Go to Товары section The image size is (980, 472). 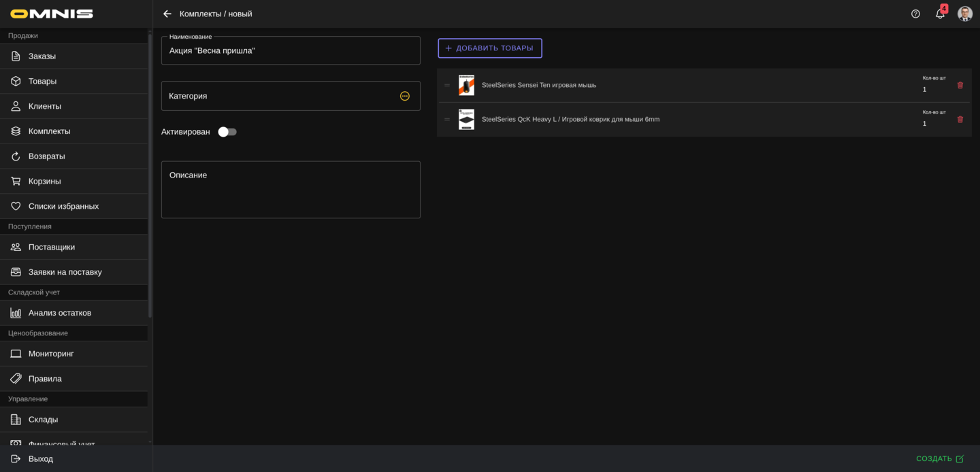tap(42, 81)
